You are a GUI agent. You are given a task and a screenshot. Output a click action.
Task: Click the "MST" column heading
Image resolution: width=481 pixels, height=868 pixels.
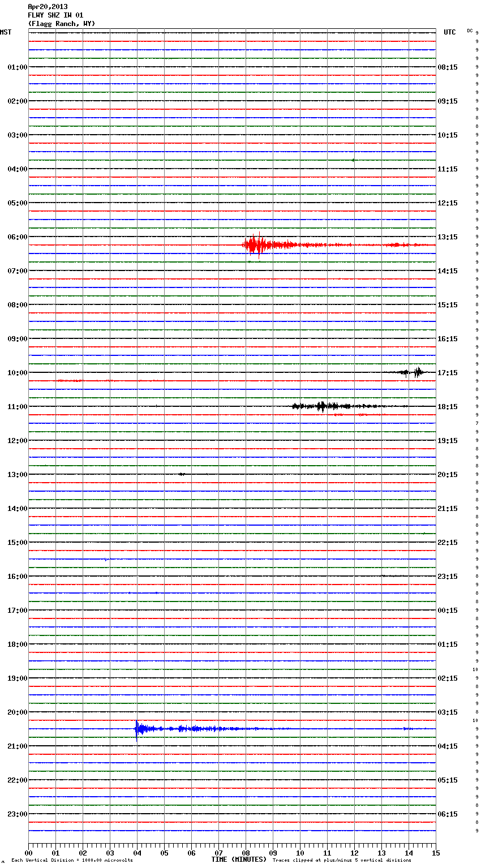[6, 32]
